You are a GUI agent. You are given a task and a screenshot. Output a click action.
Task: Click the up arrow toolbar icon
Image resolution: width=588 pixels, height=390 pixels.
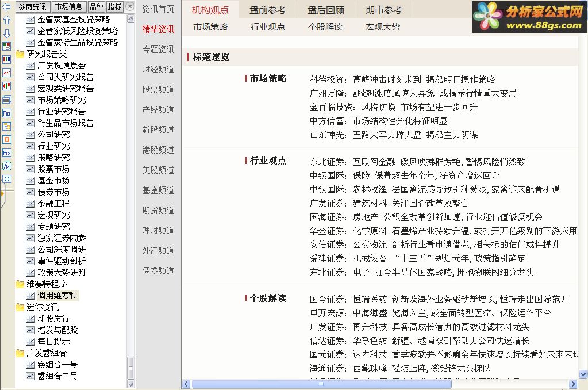click(6, 20)
